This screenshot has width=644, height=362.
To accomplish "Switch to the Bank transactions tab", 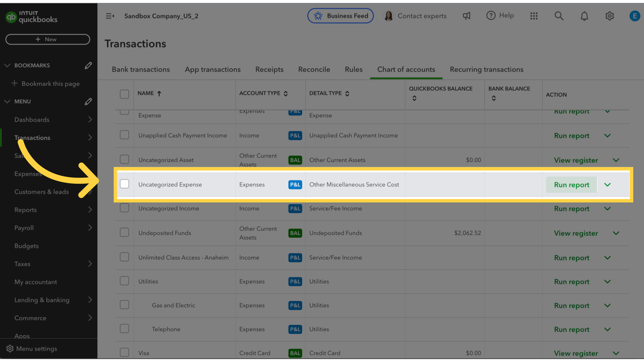I will pyautogui.click(x=140, y=69).
